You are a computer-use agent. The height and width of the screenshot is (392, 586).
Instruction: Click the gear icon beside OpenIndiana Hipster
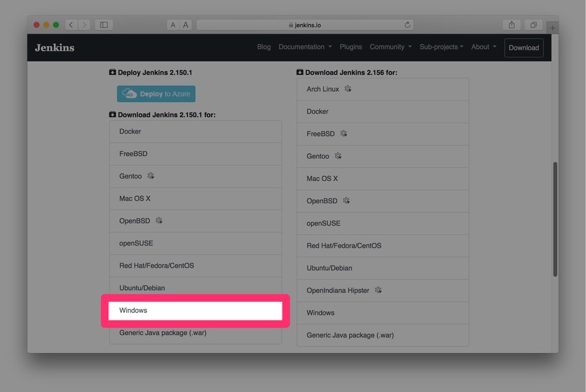coord(378,290)
